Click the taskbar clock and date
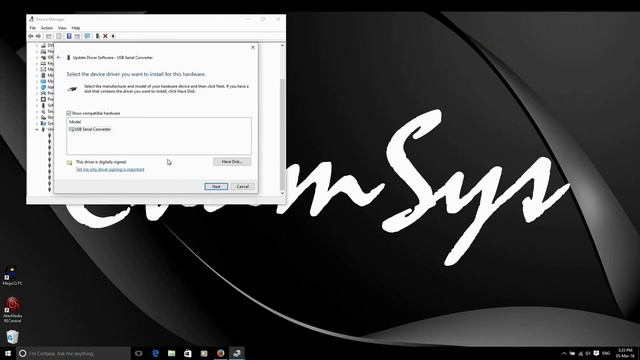 [625, 353]
